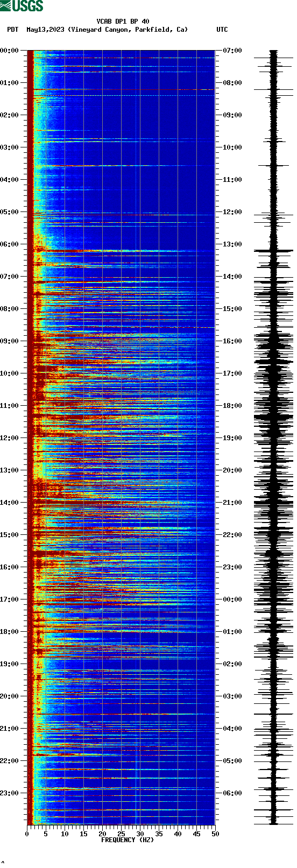This screenshot has width=297, height=868.
Task: Click the 13:00 UTC label on the right axis
Action: click(x=232, y=244)
